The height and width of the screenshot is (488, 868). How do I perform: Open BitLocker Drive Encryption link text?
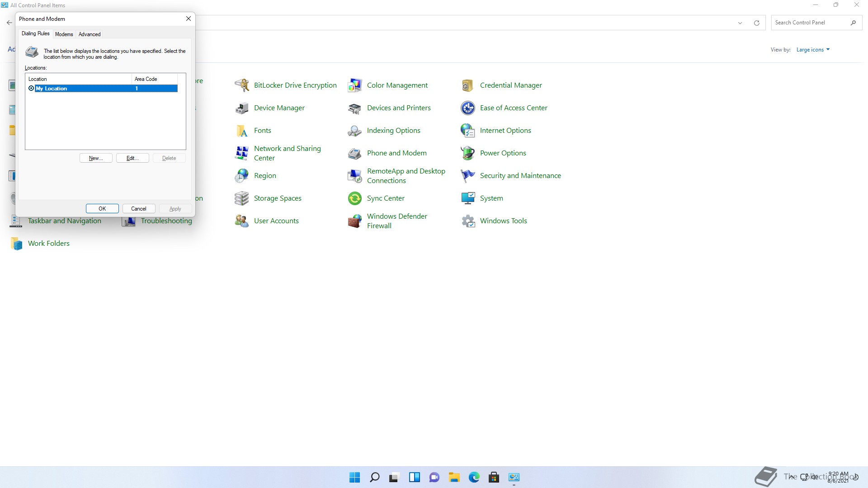pos(295,85)
